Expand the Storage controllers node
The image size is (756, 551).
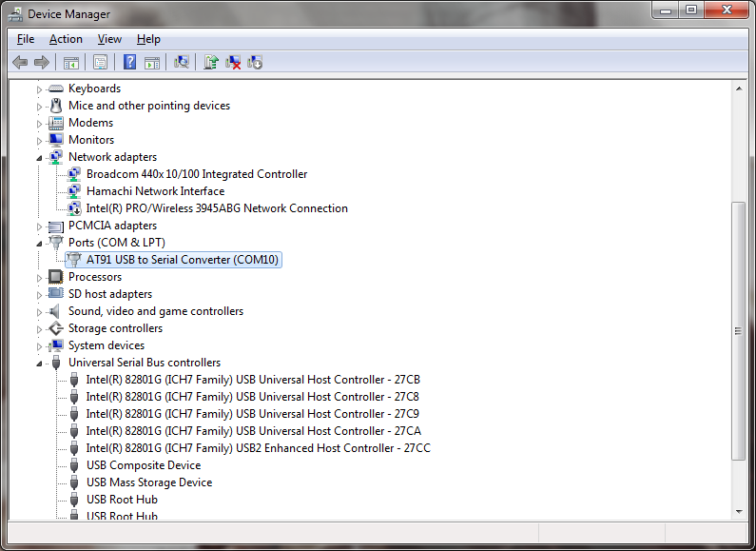coord(39,329)
